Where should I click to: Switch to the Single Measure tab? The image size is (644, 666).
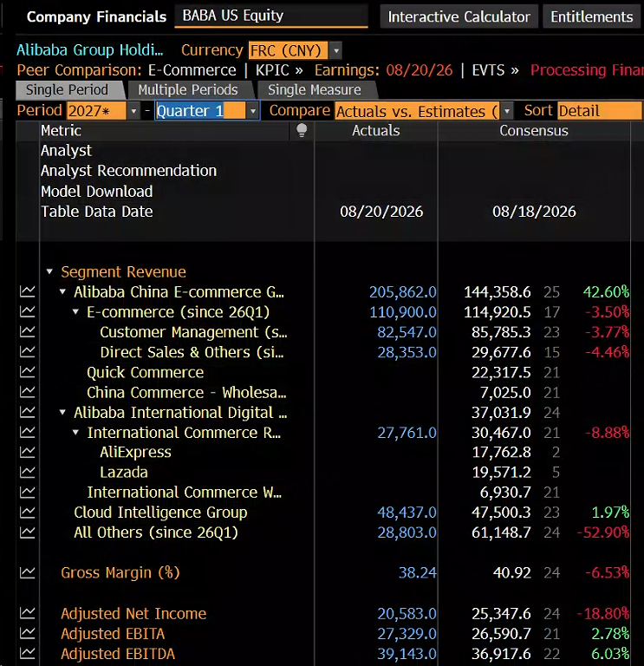pyautogui.click(x=314, y=90)
